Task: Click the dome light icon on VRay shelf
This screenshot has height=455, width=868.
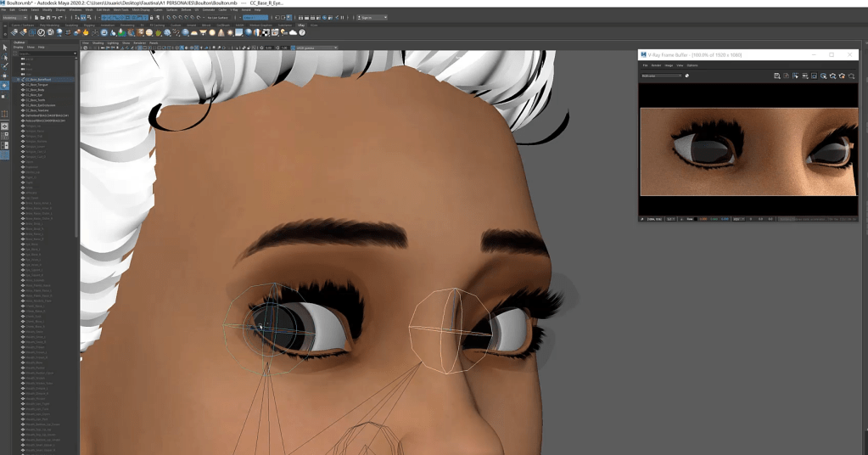Action: click(194, 32)
